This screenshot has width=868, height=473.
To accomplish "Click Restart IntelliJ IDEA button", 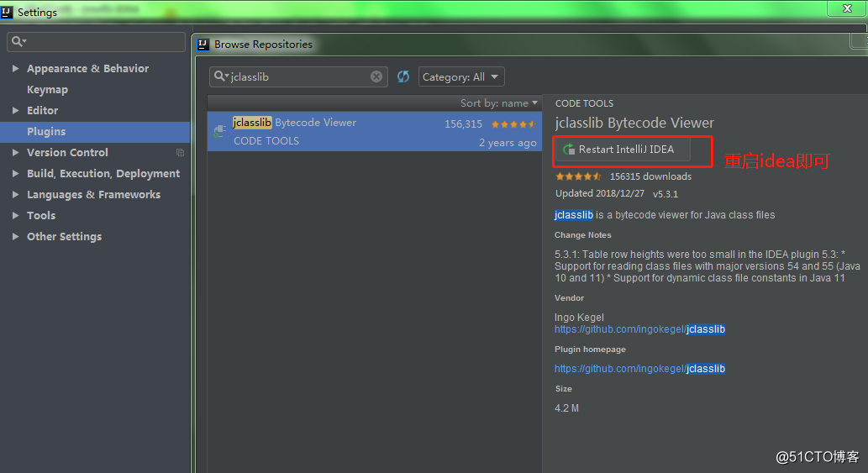I will 623,150.
